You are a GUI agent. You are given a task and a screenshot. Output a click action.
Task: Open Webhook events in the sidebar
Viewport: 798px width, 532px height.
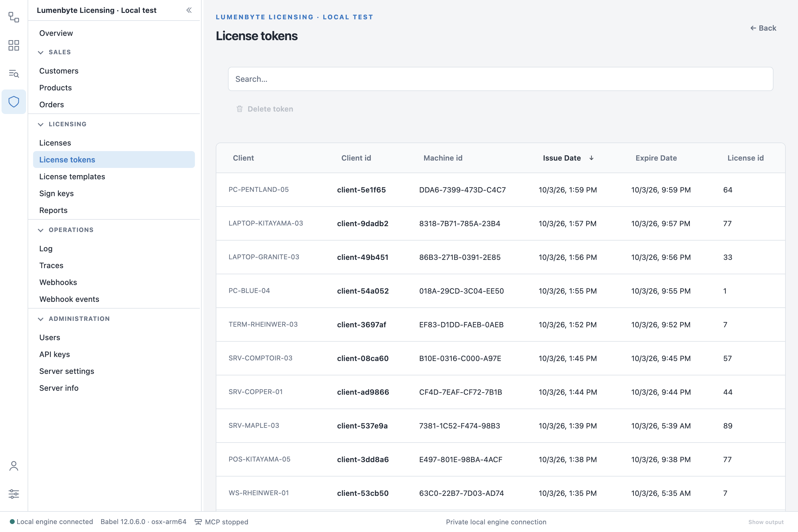coord(114,299)
